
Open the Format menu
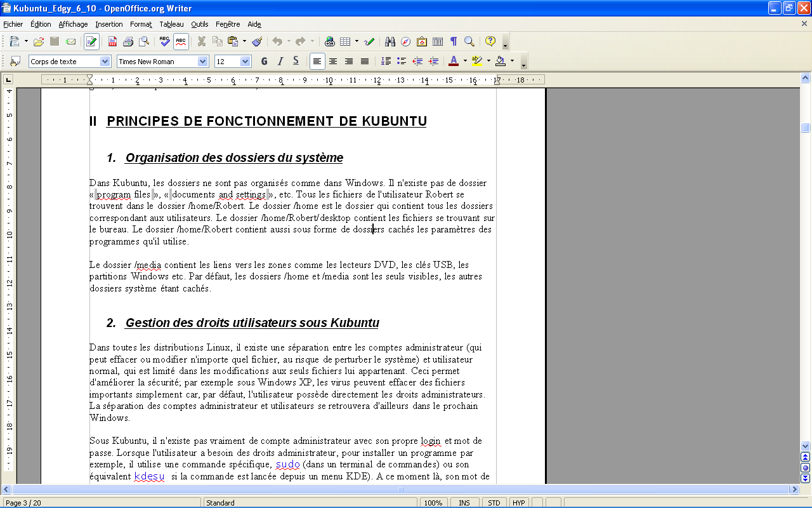point(141,24)
